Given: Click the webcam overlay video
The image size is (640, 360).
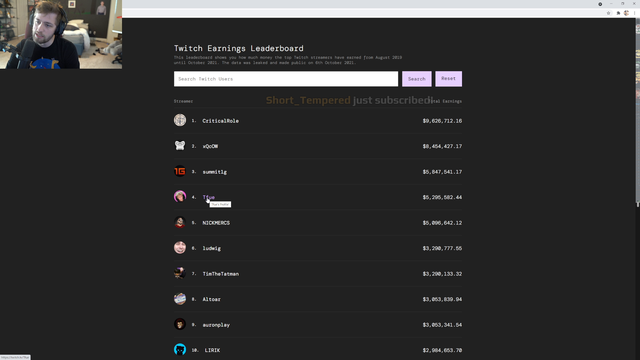Looking at the screenshot, I should [61, 34].
